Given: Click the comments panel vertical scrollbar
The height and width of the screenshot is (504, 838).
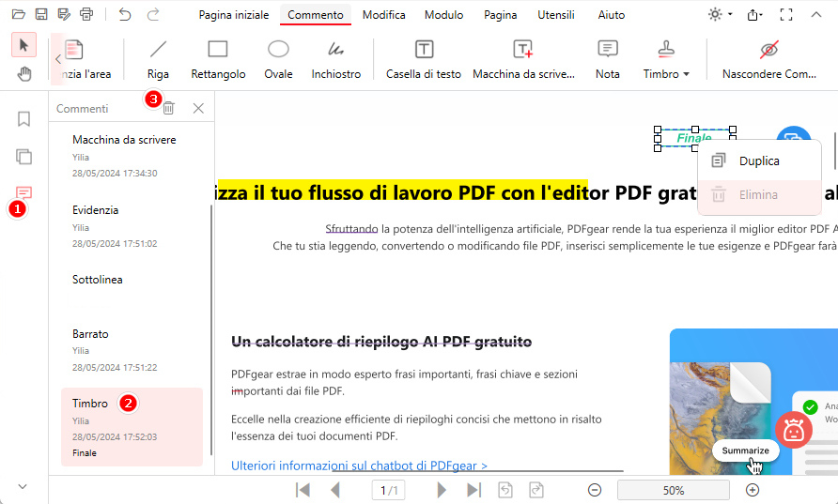Looking at the screenshot, I should pos(211,329).
